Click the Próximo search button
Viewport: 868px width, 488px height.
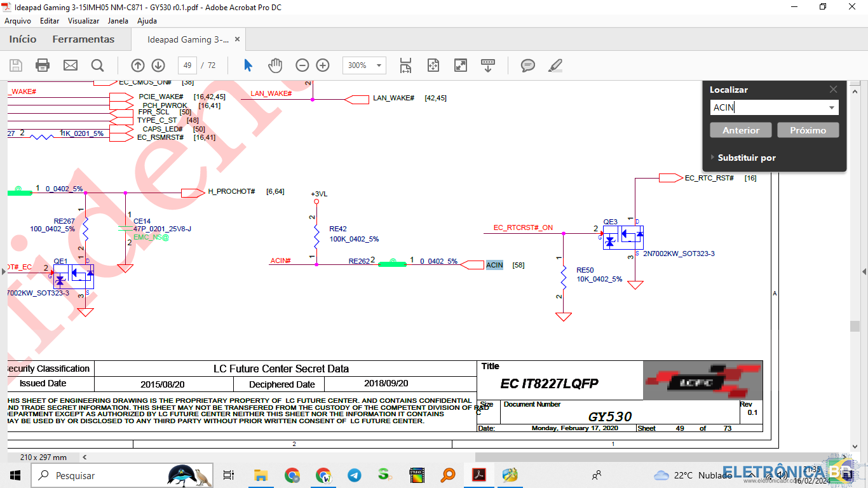(x=808, y=130)
